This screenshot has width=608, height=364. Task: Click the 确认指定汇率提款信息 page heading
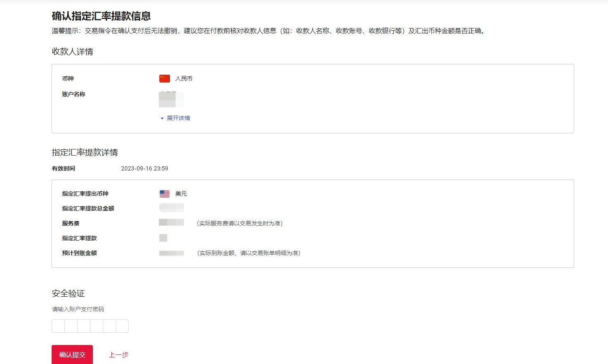click(x=101, y=16)
